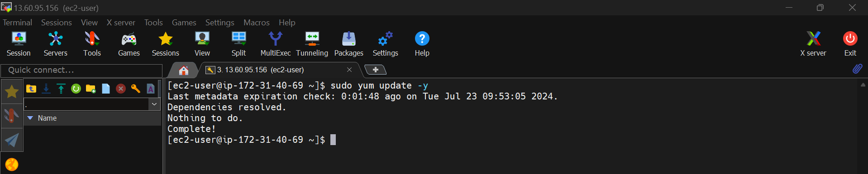Open the Macros menu
This screenshot has width=868, height=174.
256,23
